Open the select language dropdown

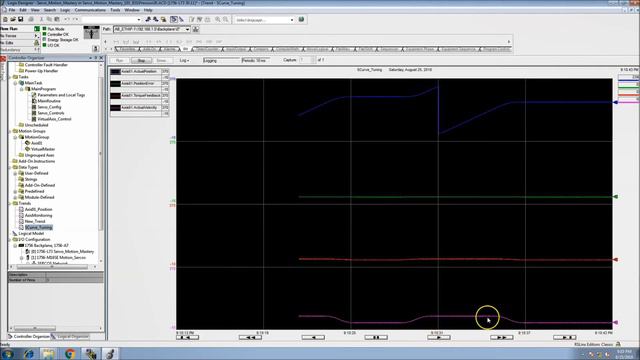point(292,20)
